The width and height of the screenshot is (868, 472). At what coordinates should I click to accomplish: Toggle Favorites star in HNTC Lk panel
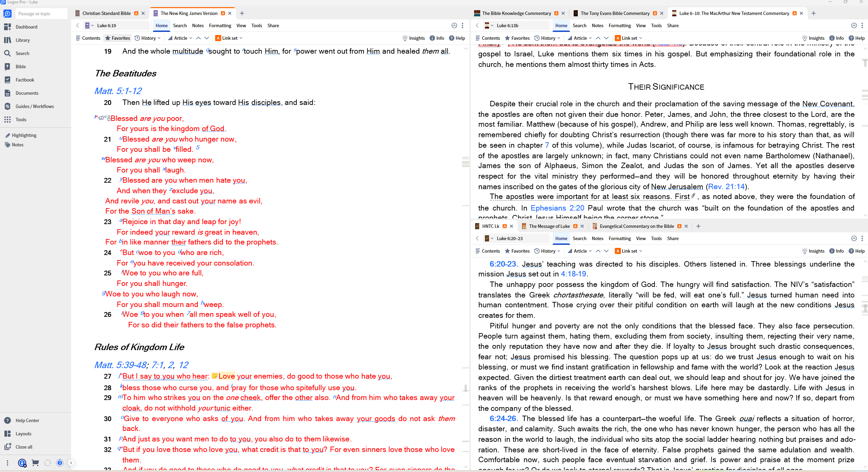(x=517, y=251)
